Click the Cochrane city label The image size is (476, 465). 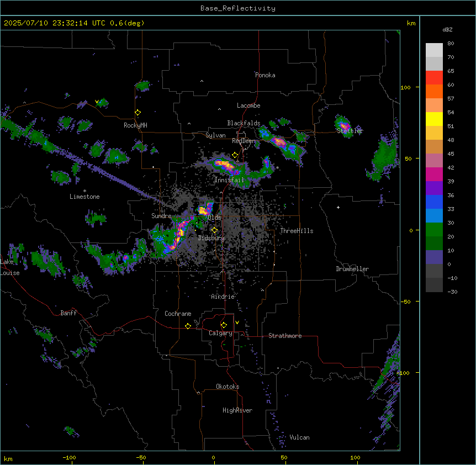coord(178,314)
